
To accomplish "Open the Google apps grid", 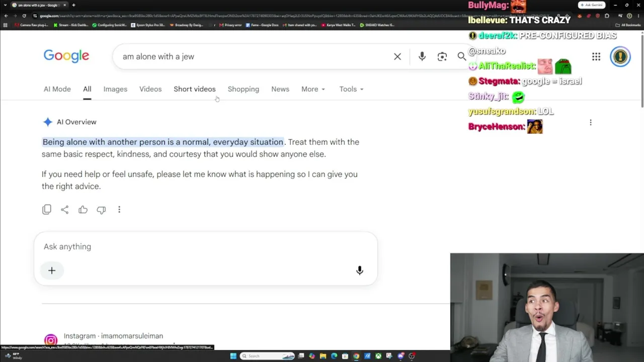I will (596, 57).
